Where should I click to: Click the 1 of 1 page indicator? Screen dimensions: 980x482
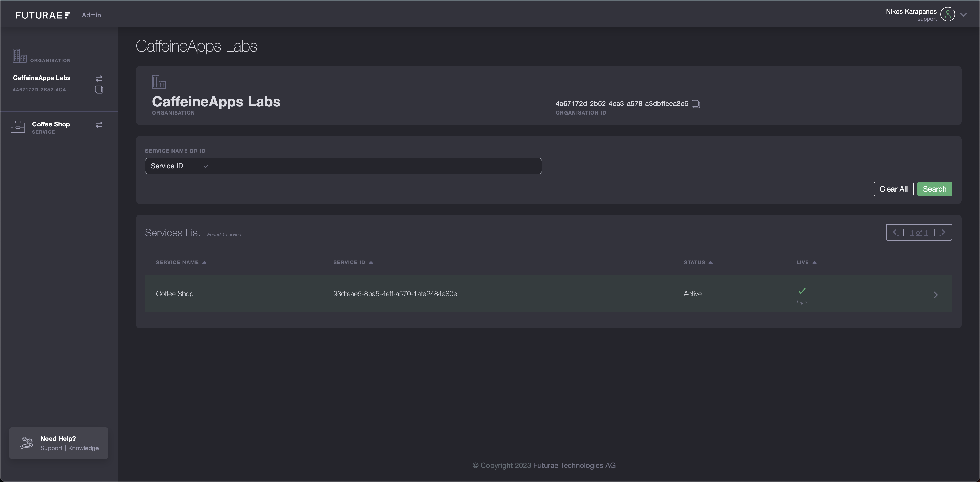pyautogui.click(x=919, y=233)
